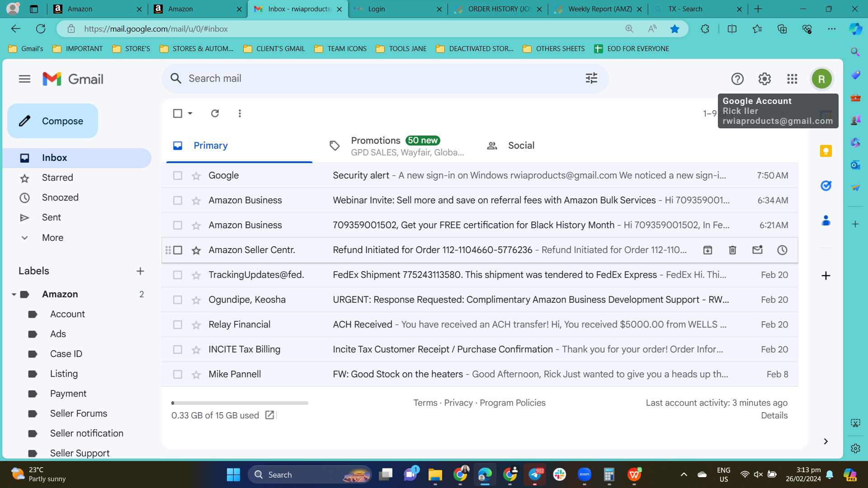Open the select-all dropdown arrow
Image resolution: width=868 pixels, height=488 pixels.
click(190, 113)
